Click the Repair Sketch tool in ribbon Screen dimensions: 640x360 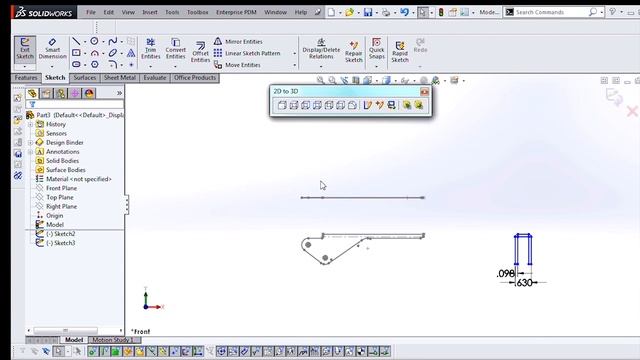(x=353, y=51)
